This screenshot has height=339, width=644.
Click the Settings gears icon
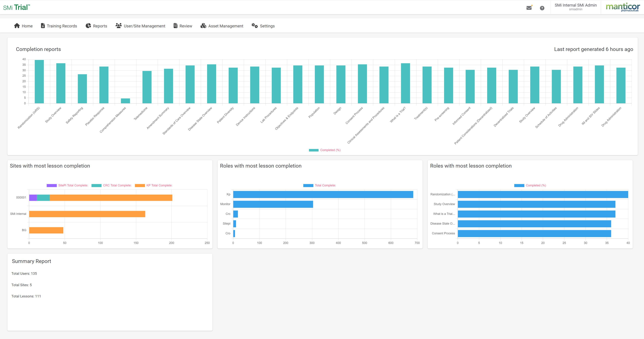click(x=255, y=26)
